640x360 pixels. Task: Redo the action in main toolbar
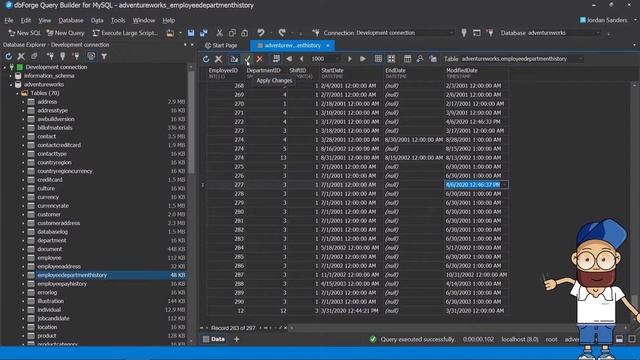click(x=282, y=33)
